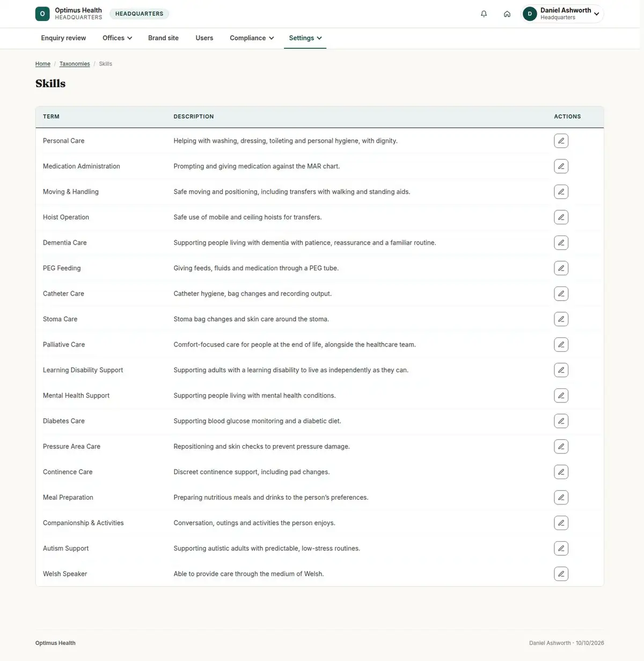644x661 pixels.
Task: Open the notifications bell
Action: pyautogui.click(x=484, y=14)
